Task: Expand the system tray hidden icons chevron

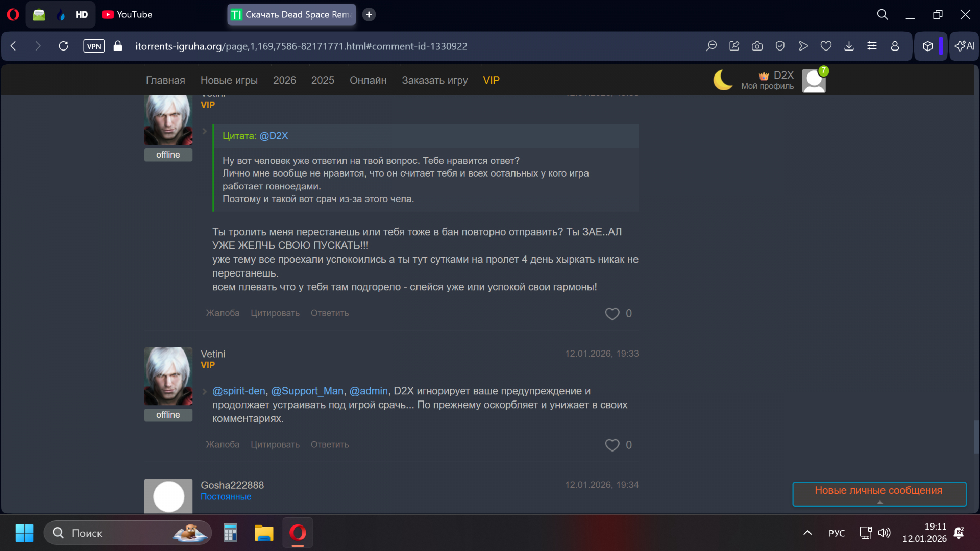Action: [x=807, y=533]
